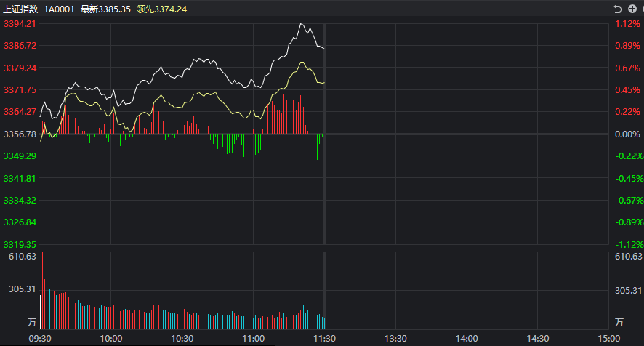Click the green -0.67% percentage label

point(629,200)
